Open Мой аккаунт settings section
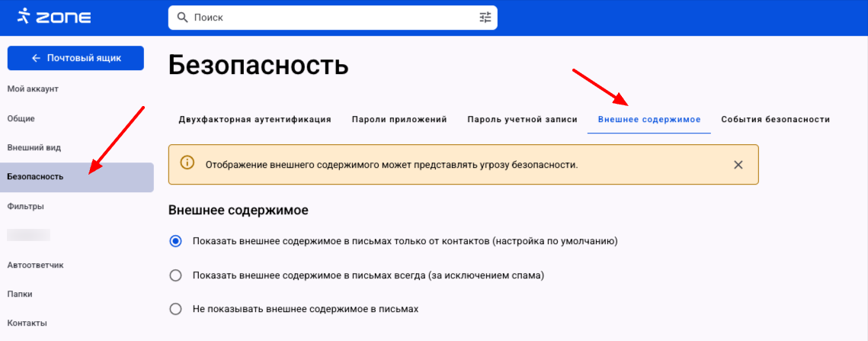 tap(33, 89)
